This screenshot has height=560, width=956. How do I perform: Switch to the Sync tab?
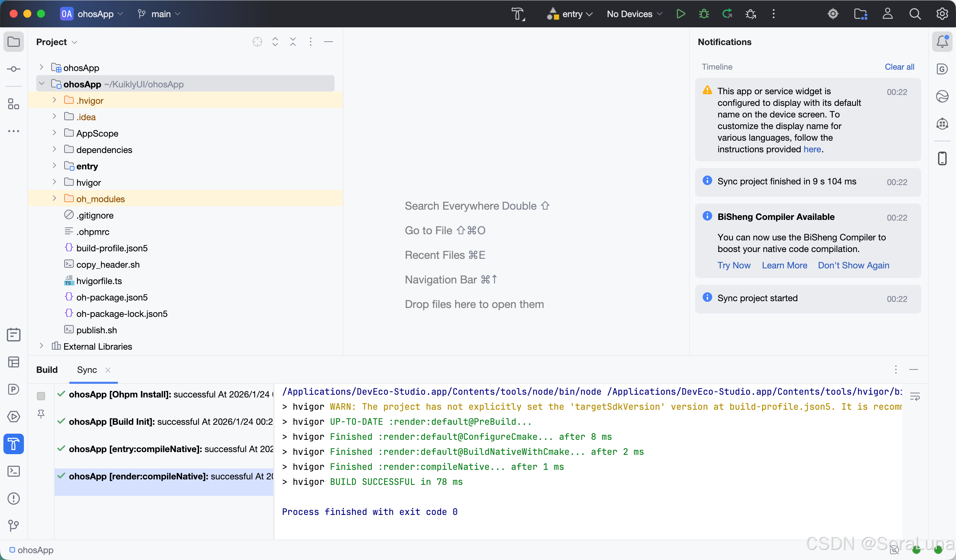pyautogui.click(x=87, y=369)
